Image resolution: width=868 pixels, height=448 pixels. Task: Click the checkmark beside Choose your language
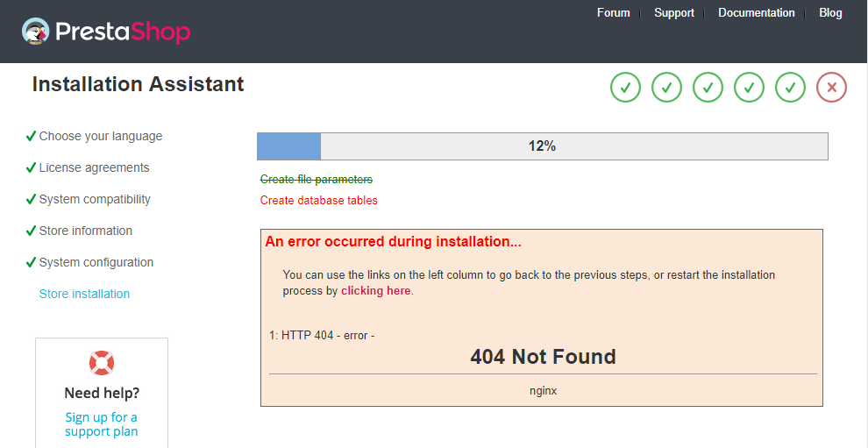click(x=31, y=136)
